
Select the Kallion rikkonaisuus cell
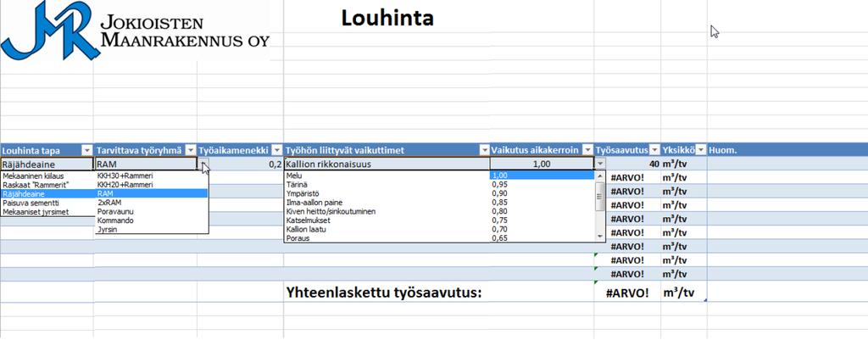coord(387,164)
